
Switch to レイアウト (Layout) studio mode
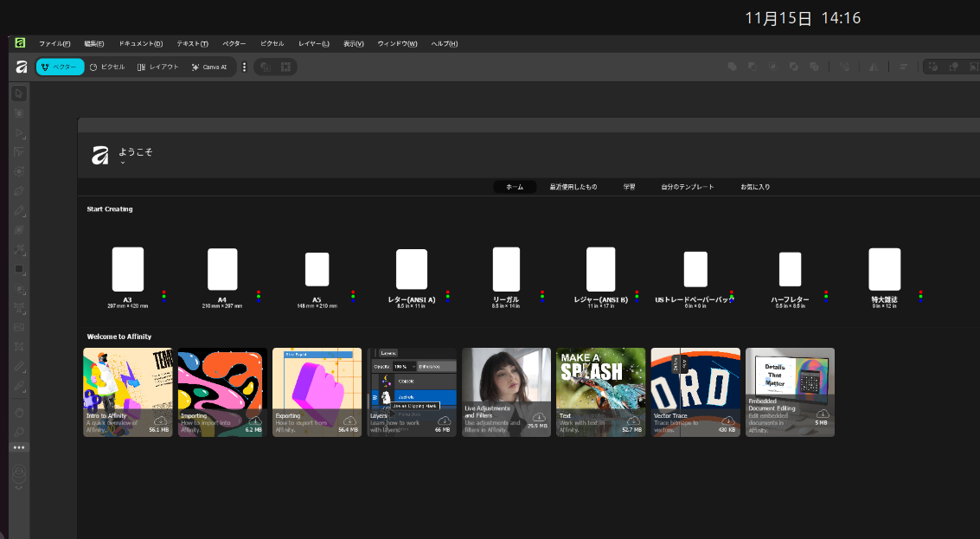click(158, 67)
